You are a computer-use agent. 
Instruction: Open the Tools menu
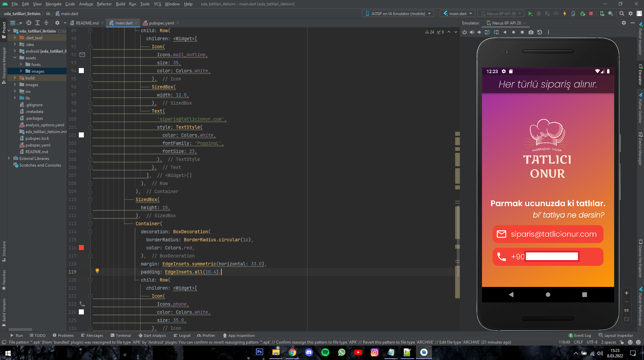(145, 4)
